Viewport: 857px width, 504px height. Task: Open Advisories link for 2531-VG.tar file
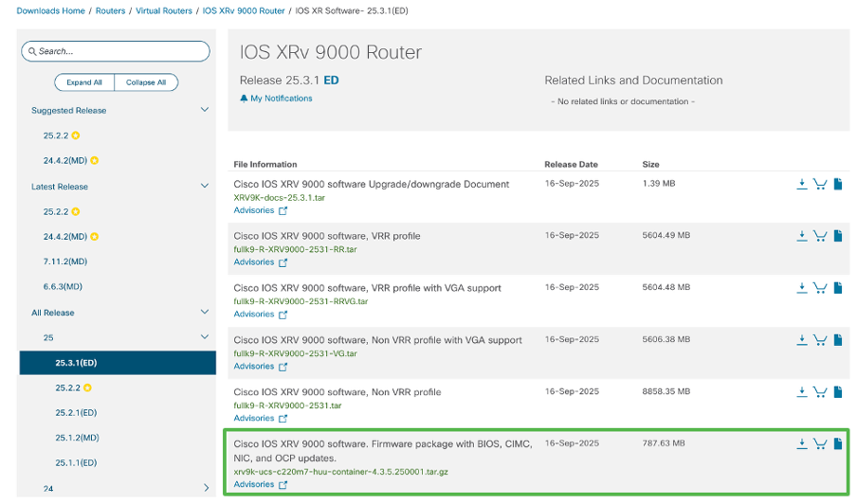point(254,367)
